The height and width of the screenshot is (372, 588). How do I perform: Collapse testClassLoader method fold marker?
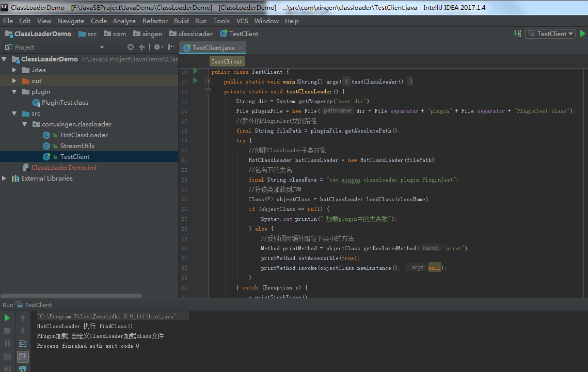(208, 91)
